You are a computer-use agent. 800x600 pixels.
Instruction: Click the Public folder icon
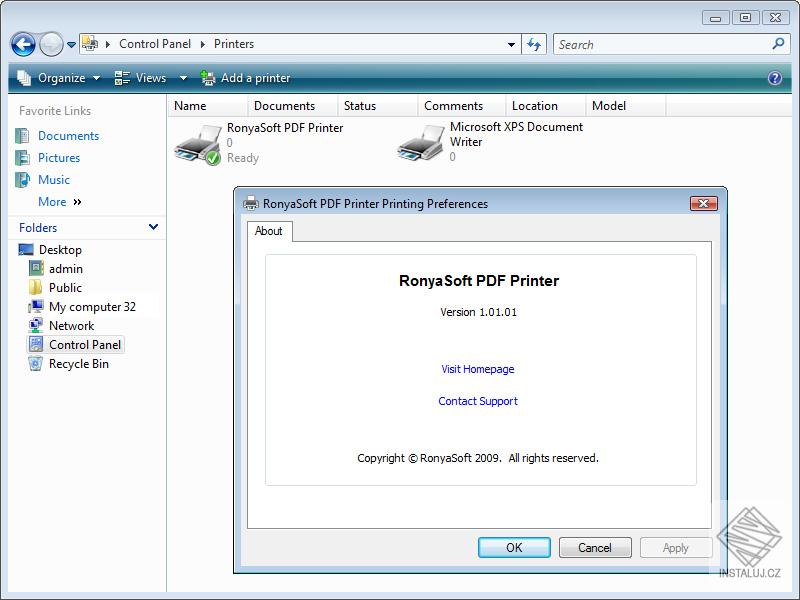coord(36,287)
